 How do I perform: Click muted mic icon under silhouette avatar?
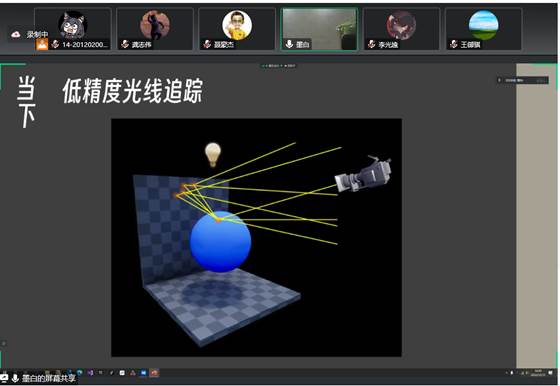(x=125, y=44)
